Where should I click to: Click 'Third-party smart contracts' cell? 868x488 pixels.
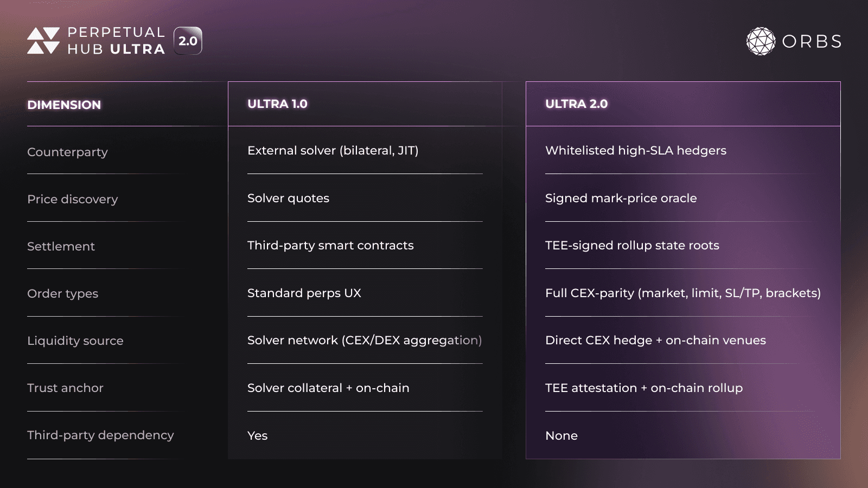pyautogui.click(x=330, y=245)
